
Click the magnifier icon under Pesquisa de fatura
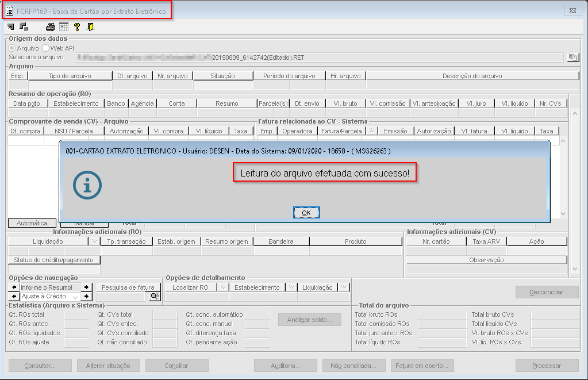point(155,297)
